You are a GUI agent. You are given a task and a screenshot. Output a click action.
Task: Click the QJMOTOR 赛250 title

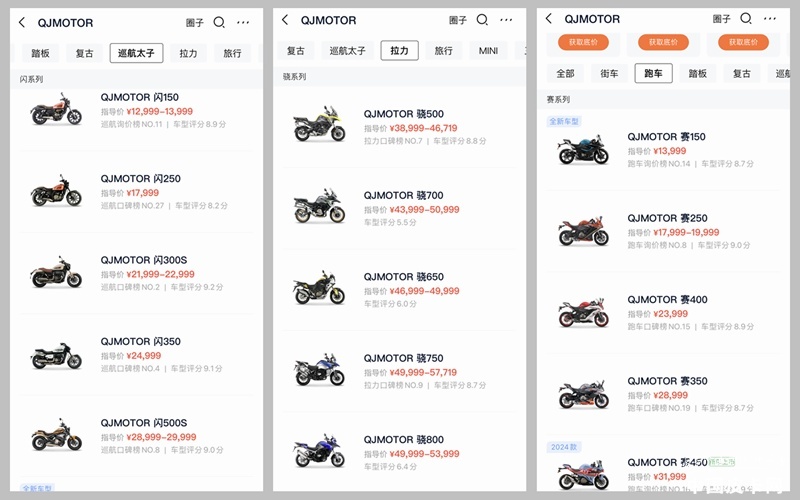[667, 218]
